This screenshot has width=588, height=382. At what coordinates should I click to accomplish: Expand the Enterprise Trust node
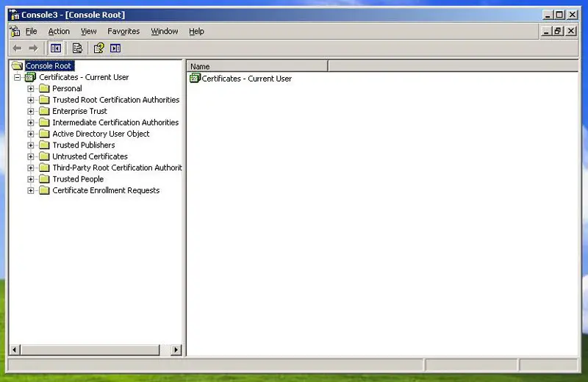pos(31,112)
